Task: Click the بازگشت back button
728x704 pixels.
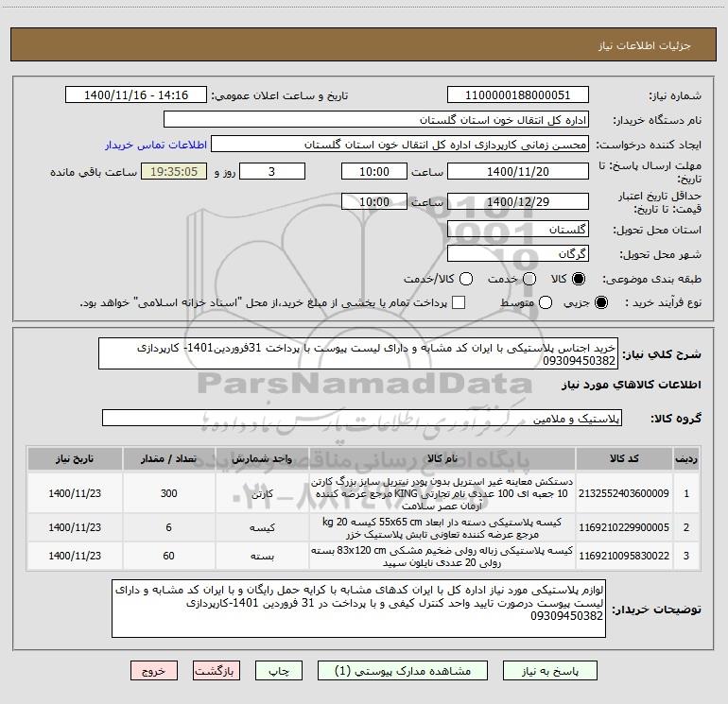Action: pos(217,671)
